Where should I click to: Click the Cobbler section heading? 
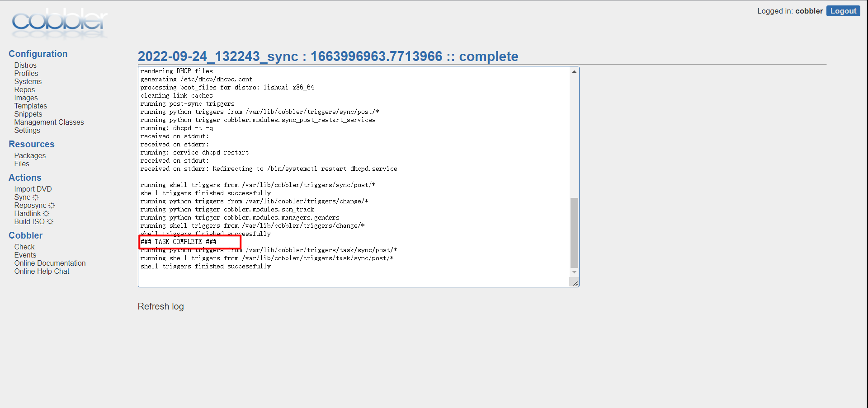pos(26,235)
